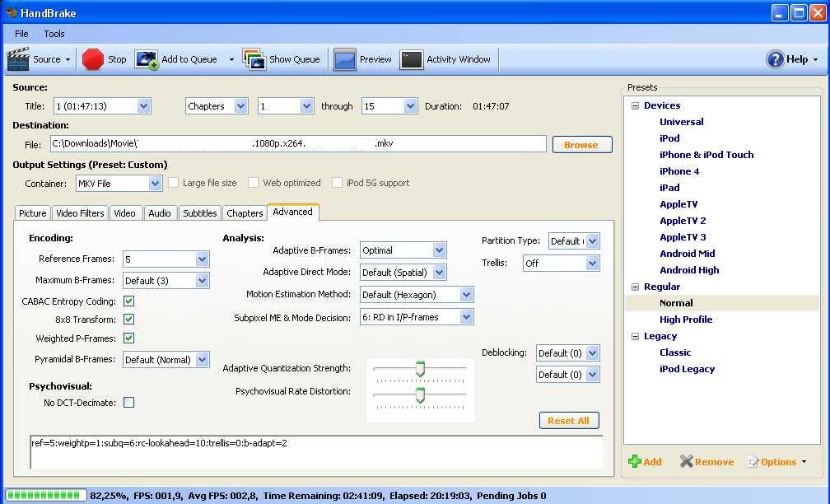Switch to the Chapters tab
Screen dimensions: 830x504
tap(245, 212)
